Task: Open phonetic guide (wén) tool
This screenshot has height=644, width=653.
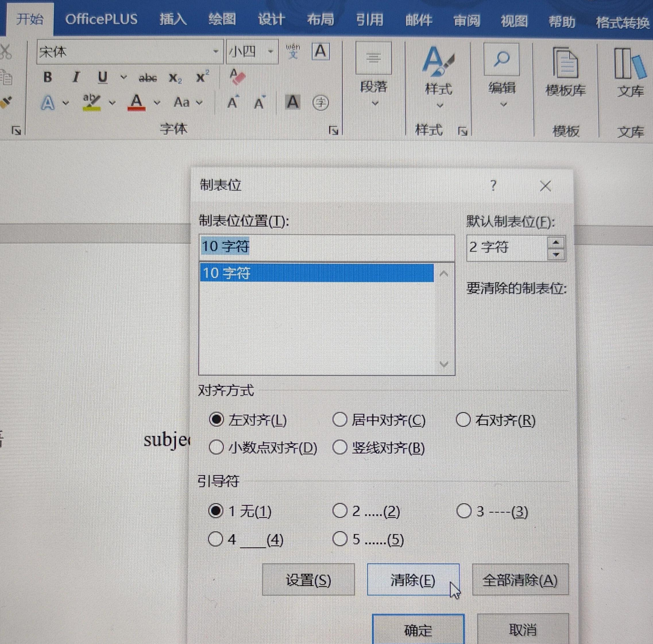Action: tap(293, 52)
